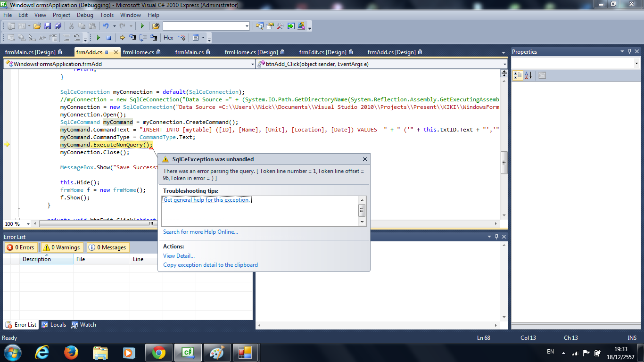Open Property Pages icon in Properties
644x362 pixels.
tap(542, 75)
